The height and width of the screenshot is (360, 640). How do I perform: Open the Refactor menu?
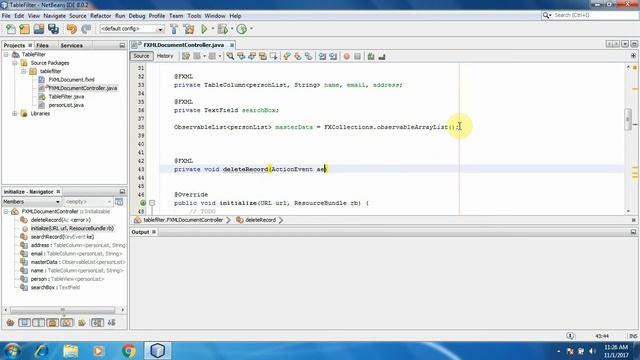click(100, 16)
